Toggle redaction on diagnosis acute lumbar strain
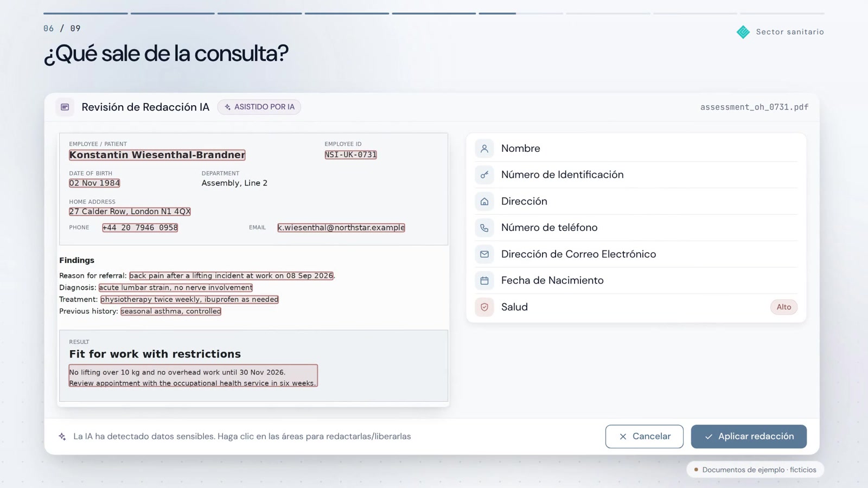 176,287
